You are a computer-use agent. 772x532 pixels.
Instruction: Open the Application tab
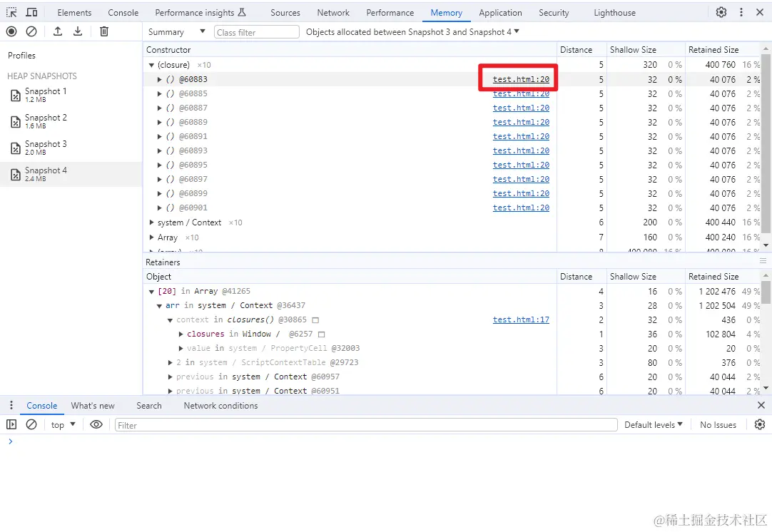click(500, 13)
